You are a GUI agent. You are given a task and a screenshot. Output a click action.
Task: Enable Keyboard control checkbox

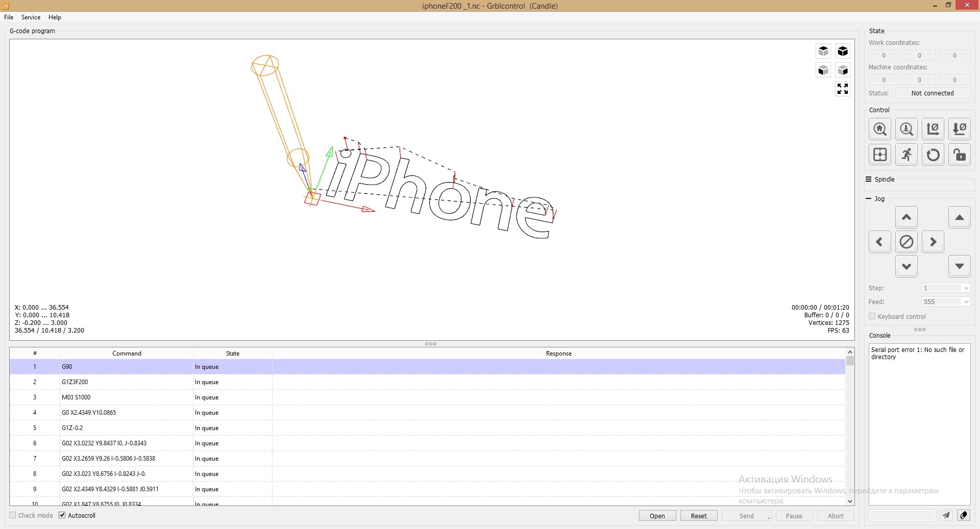pyautogui.click(x=872, y=316)
